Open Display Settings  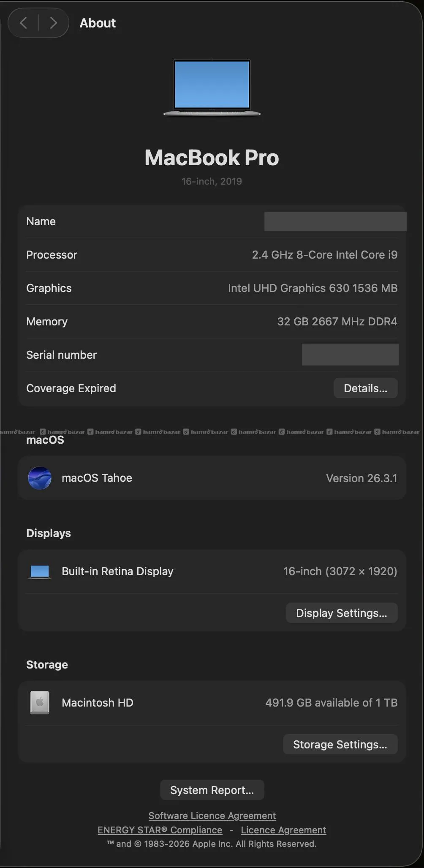pos(341,613)
